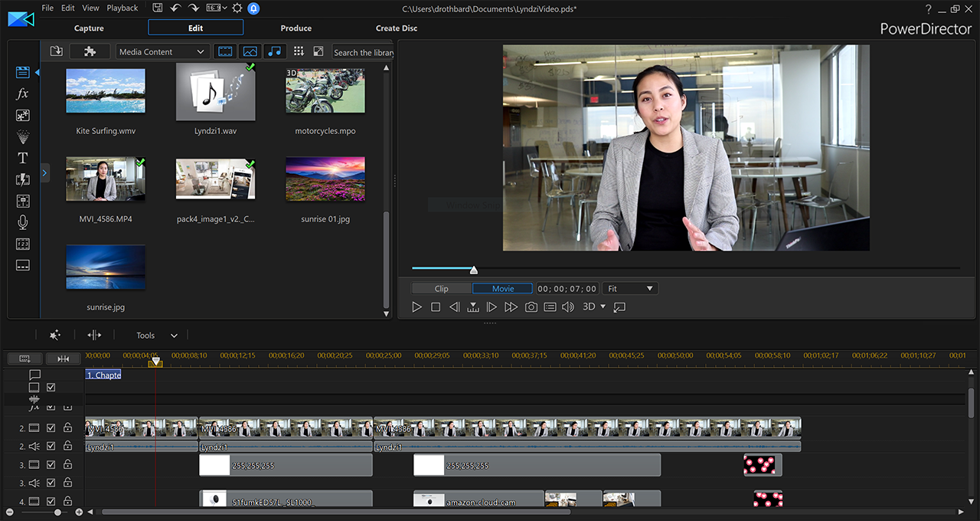Toggle image filter in media library
This screenshot has height=521, width=980.
[250, 51]
